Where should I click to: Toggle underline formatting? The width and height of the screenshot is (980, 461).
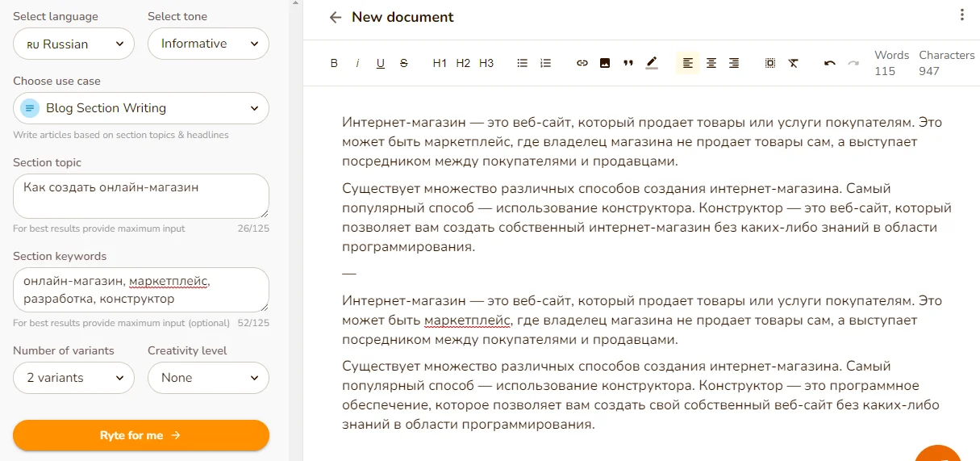tap(381, 63)
